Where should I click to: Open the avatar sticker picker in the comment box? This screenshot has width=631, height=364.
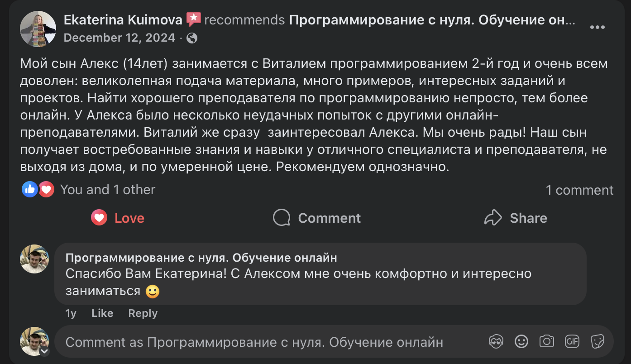tap(496, 342)
